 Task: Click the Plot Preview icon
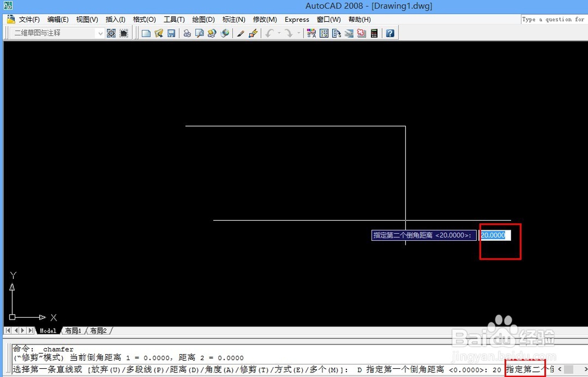coord(199,33)
